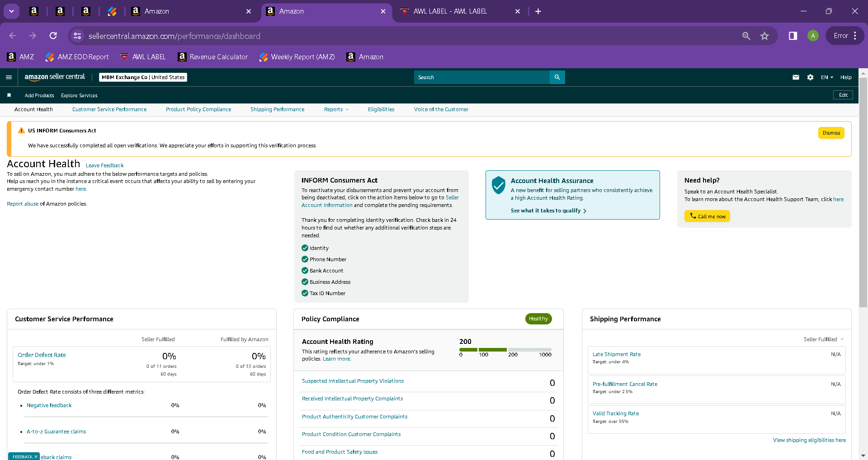Click View shipping eligibilities here
Screen dimensions: 868x460
tap(809, 440)
